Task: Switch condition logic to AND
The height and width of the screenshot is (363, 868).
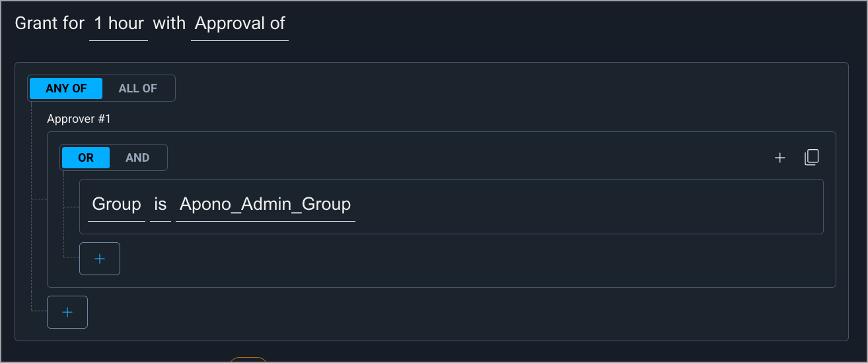Action: click(137, 158)
